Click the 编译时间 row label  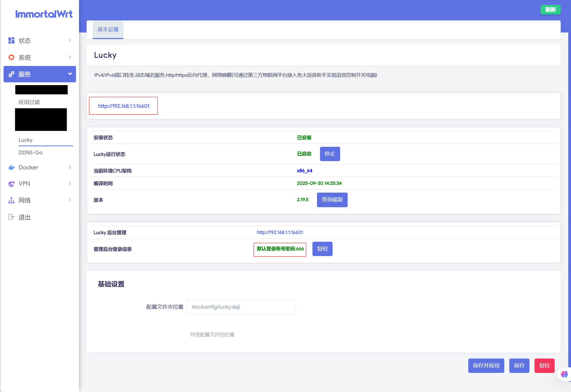click(x=103, y=183)
